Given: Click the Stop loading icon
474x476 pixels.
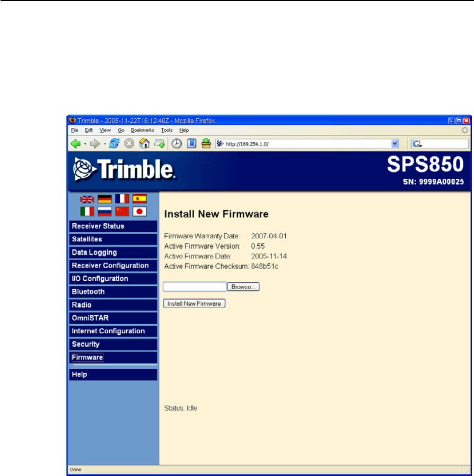Looking at the screenshot, I should (129, 143).
